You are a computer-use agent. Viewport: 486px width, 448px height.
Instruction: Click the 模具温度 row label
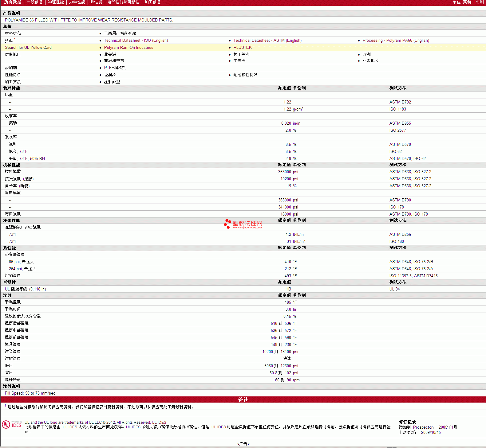click(13, 345)
